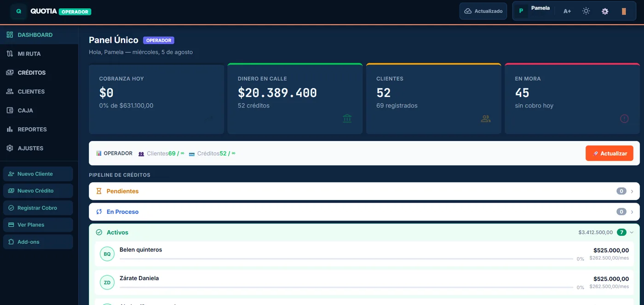Click people icon in Clientes card
This screenshot has height=305, width=644.
pyautogui.click(x=486, y=119)
